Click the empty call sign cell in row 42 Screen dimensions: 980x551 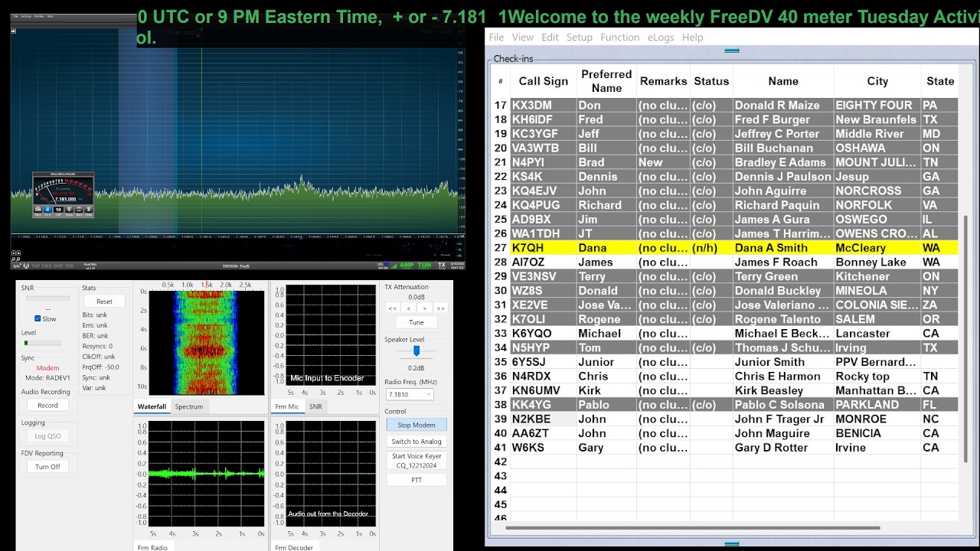point(544,462)
